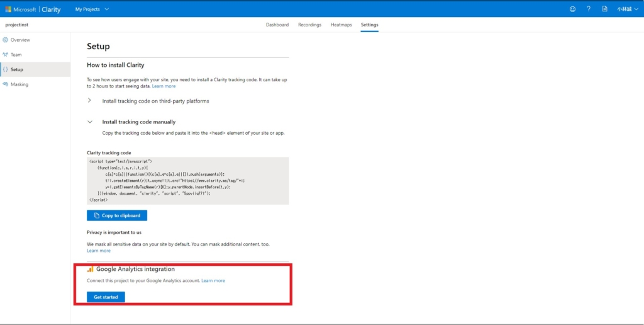Open the user account dropdown

[628, 9]
